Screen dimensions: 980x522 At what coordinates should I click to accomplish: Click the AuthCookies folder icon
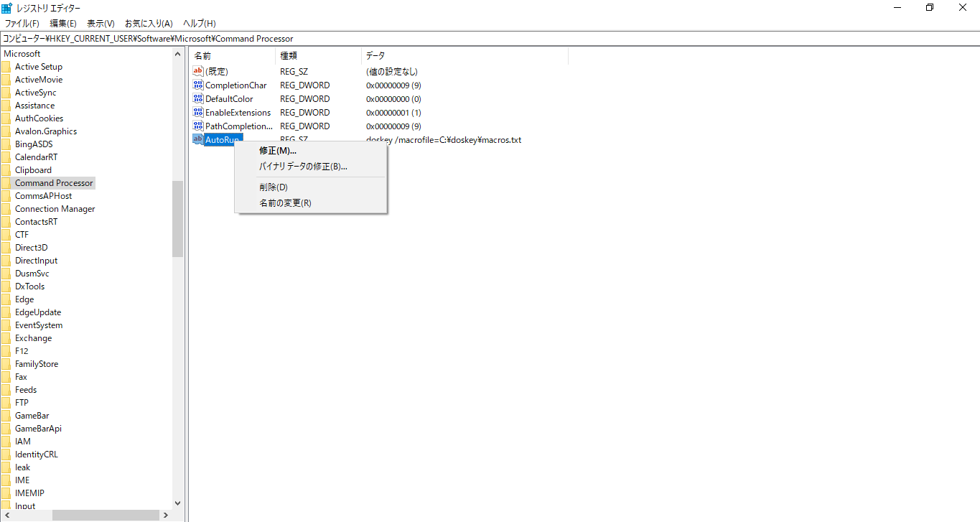click(6, 118)
